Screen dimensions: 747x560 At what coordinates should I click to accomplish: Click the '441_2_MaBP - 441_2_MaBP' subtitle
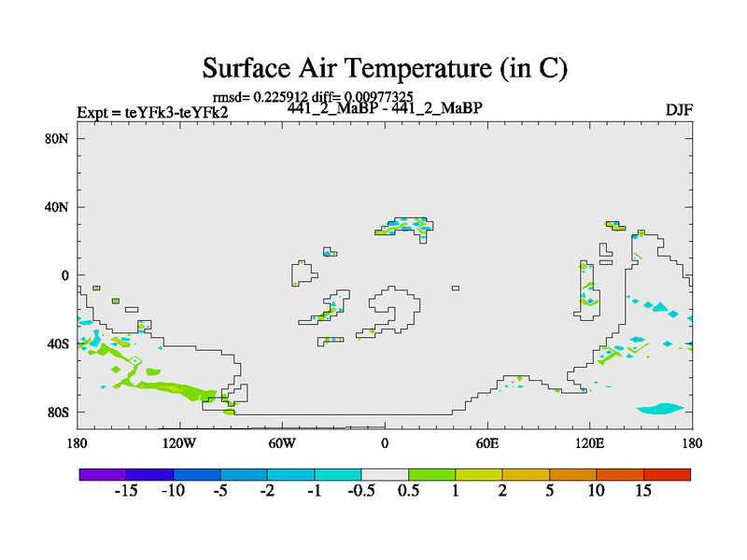click(384, 107)
